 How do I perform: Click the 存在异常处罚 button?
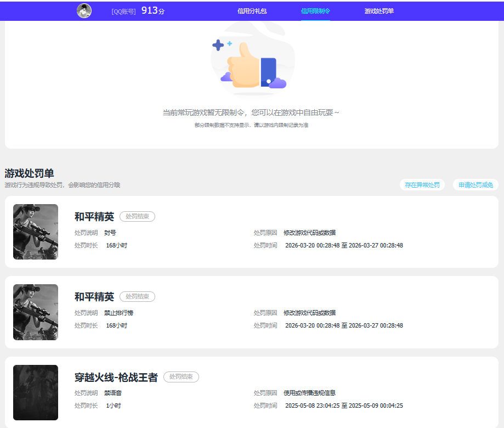tap(422, 185)
